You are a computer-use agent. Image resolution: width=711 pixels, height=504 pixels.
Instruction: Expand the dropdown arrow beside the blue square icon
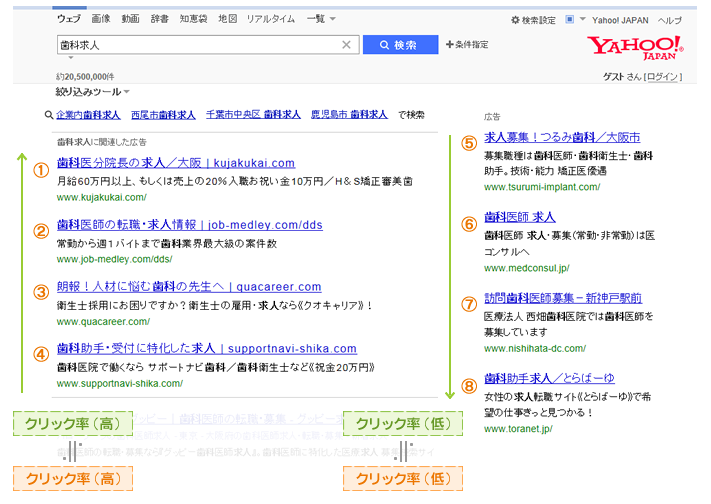tap(583, 19)
